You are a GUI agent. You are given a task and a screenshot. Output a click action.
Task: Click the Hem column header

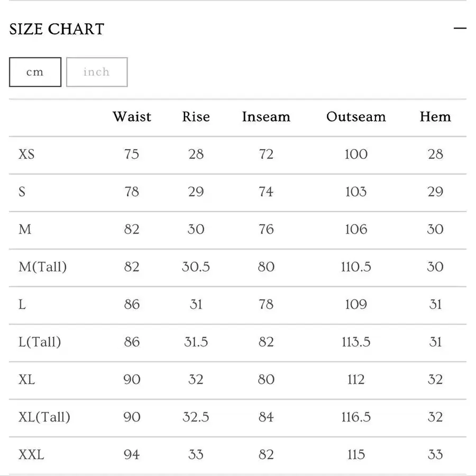435,116
